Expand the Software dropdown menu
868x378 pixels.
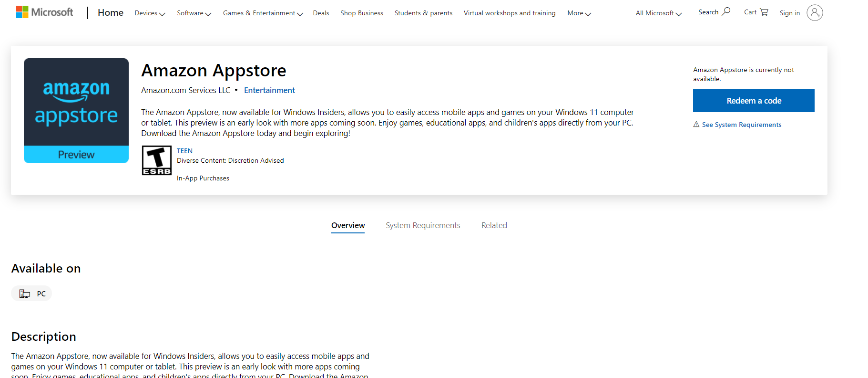coord(194,13)
